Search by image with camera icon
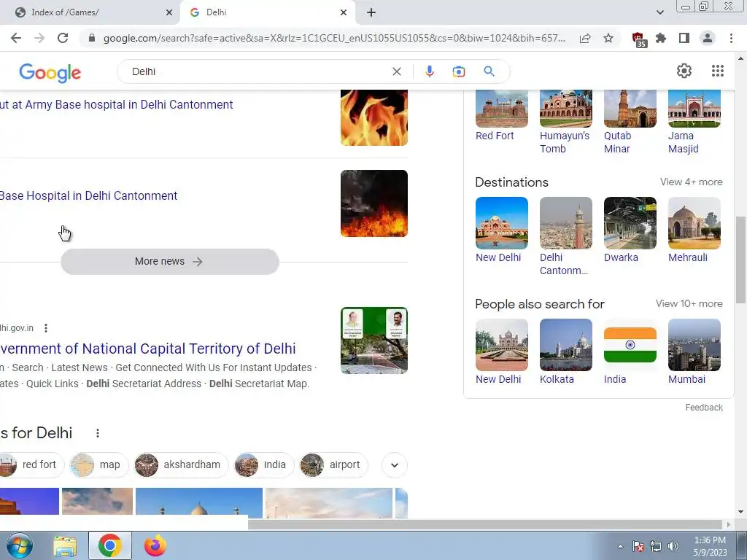The height and width of the screenshot is (560, 747). (x=458, y=71)
